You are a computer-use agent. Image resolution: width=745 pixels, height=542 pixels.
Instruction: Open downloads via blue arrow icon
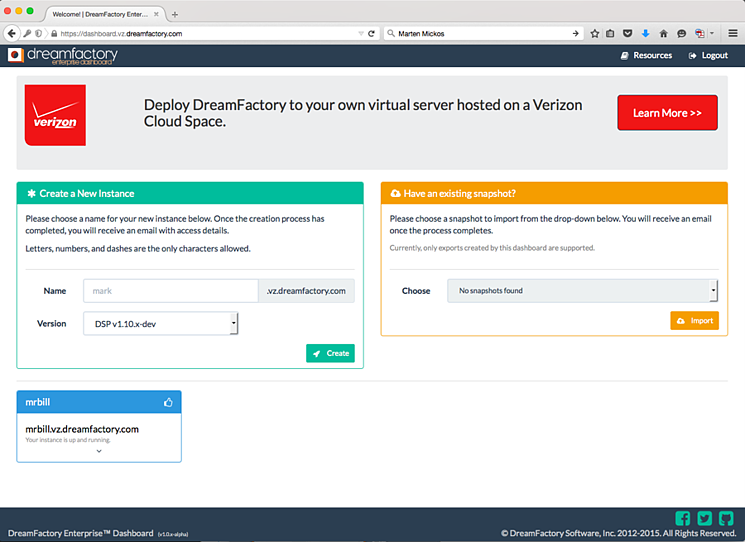(645, 33)
